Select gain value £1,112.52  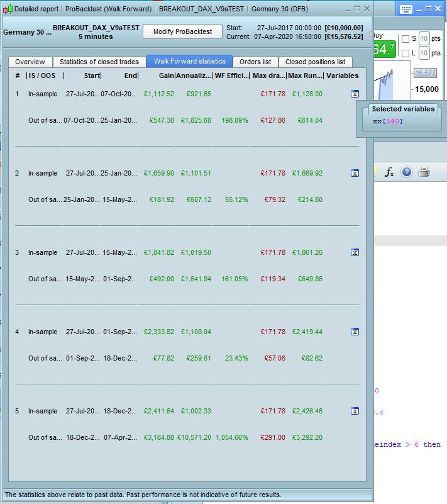click(x=158, y=94)
